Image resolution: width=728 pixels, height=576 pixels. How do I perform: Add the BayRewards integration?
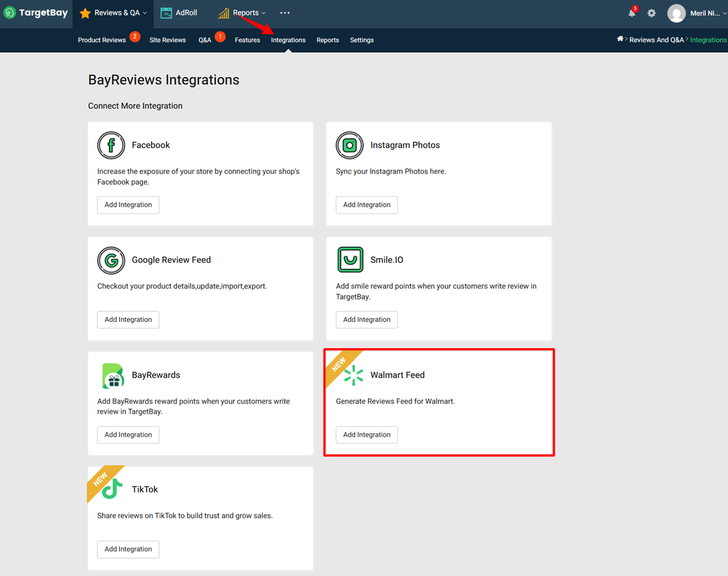click(x=128, y=435)
